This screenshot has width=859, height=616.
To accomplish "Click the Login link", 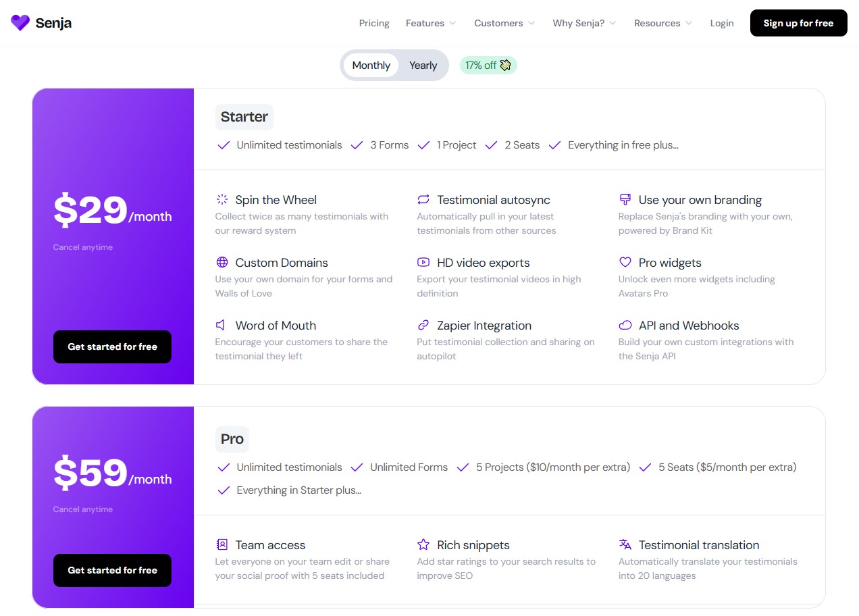I will (722, 23).
